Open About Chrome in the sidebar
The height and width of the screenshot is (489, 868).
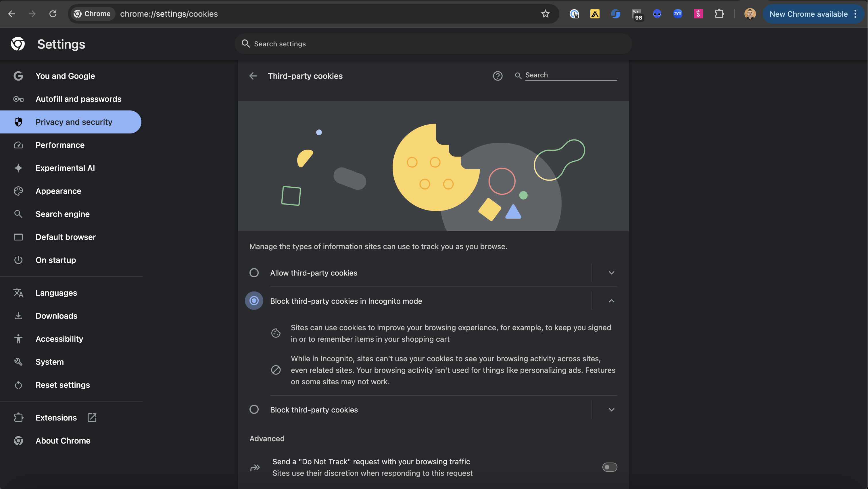(63, 440)
